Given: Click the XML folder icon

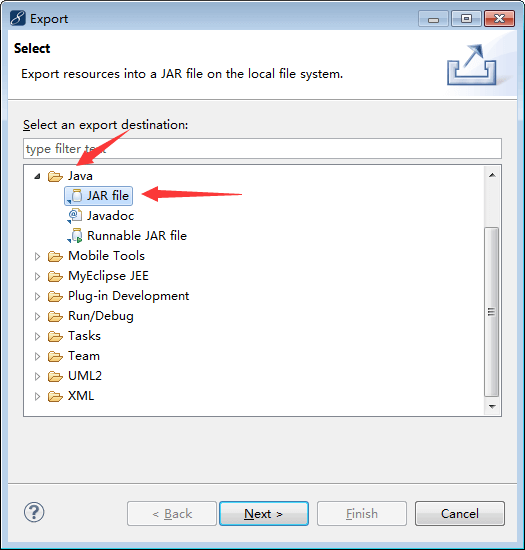Looking at the screenshot, I should (x=55, y=396).
